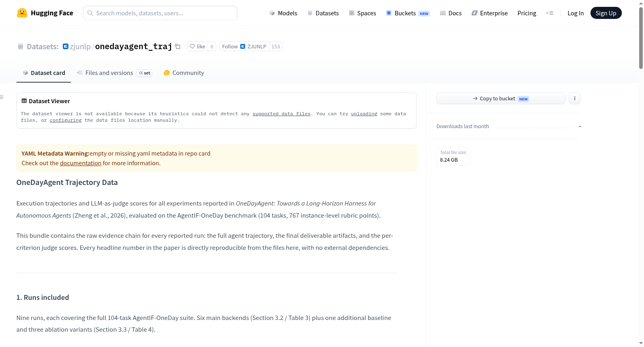Image resolution: width=644 pixels, height=347 pixels.
Task: Click the Datasets: breadcrumb label
Action: 43,46
